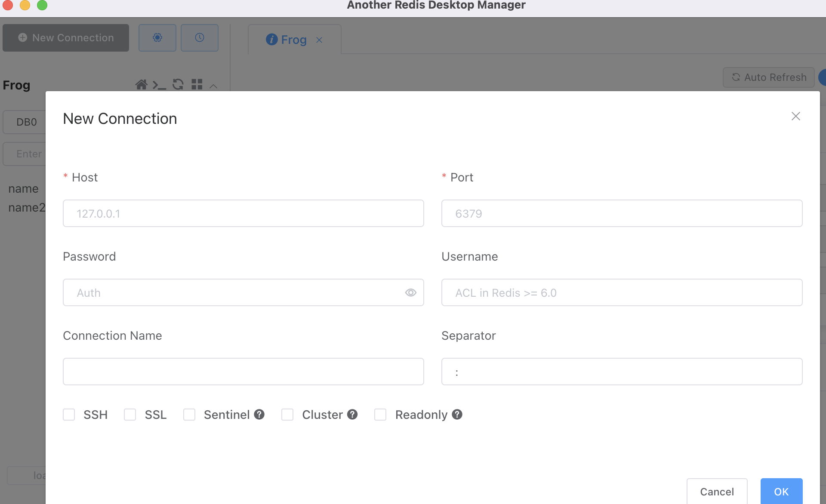Enable Readonly mode checkbox
The height and width of the screenshot is (504, 826).
click(x=380, y=415)
